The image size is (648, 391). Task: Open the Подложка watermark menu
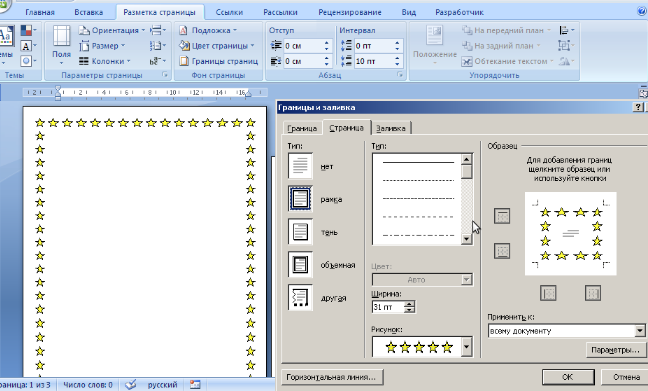coord(208,30)
